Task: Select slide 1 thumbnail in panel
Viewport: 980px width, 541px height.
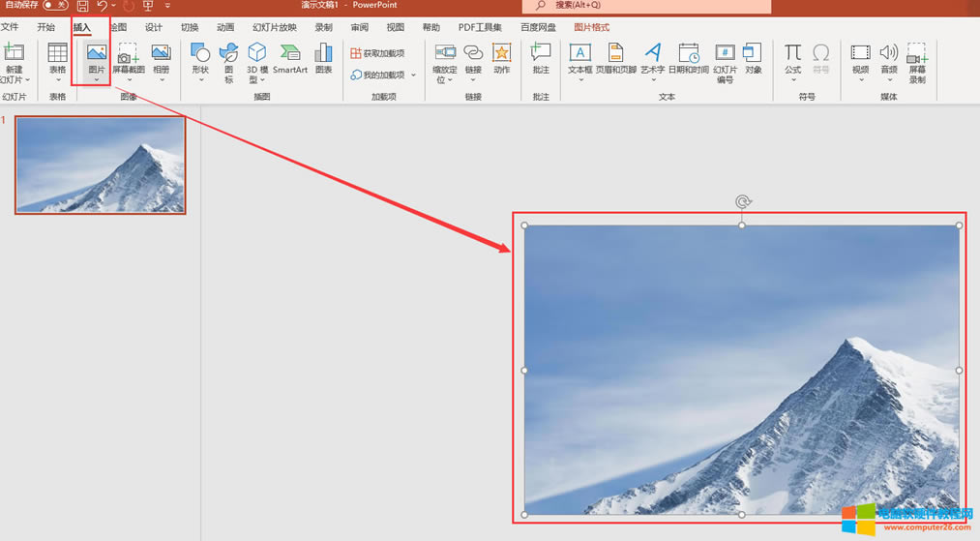Action: coord(101,165)
